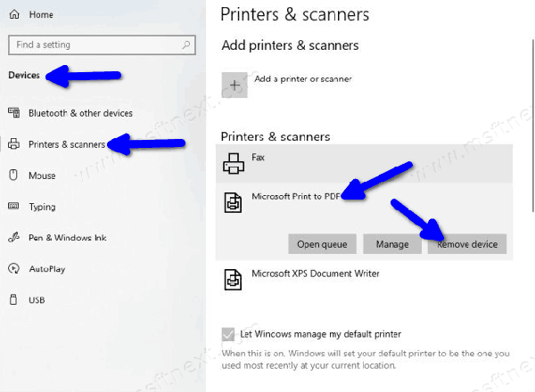Screen dimensions: 535x392
Task: Open USB settings page
Action: tap(37, 300)
